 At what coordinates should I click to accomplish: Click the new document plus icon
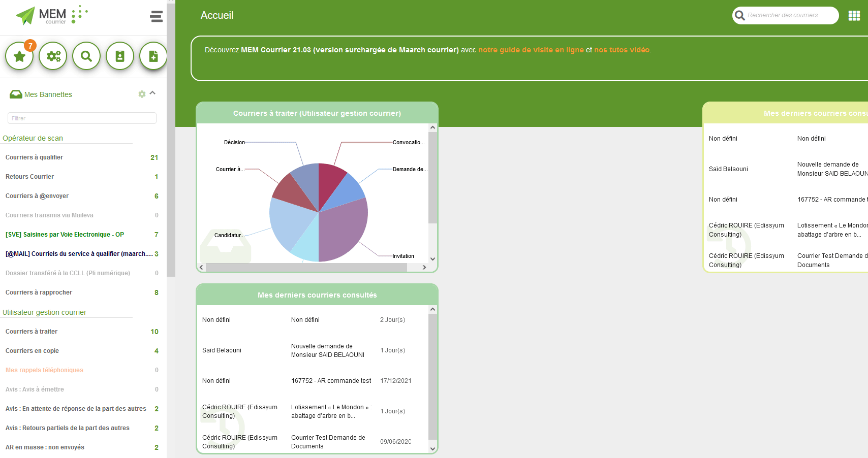point(153,56)
